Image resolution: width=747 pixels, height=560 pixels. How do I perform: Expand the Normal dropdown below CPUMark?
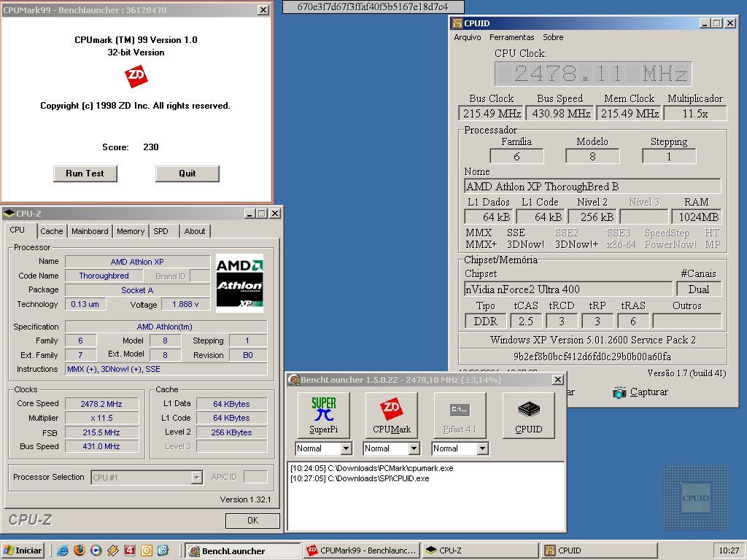[414, 448]
